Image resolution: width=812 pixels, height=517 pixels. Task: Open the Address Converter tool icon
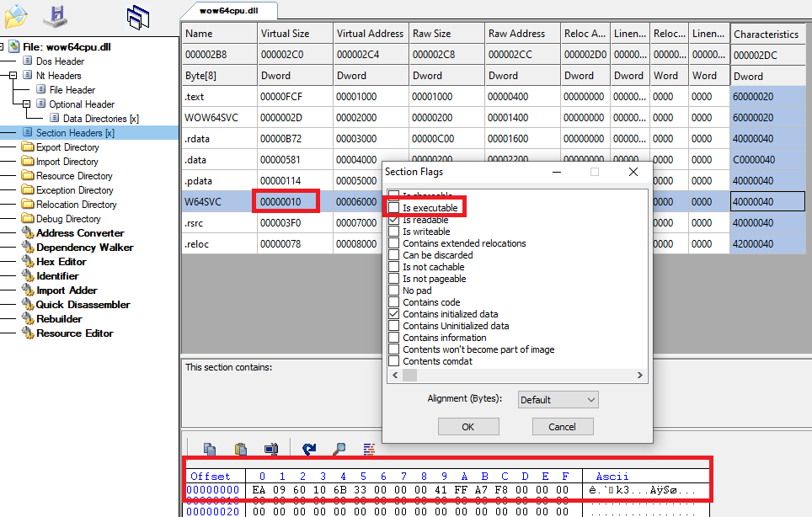click(x=28, y=233)
